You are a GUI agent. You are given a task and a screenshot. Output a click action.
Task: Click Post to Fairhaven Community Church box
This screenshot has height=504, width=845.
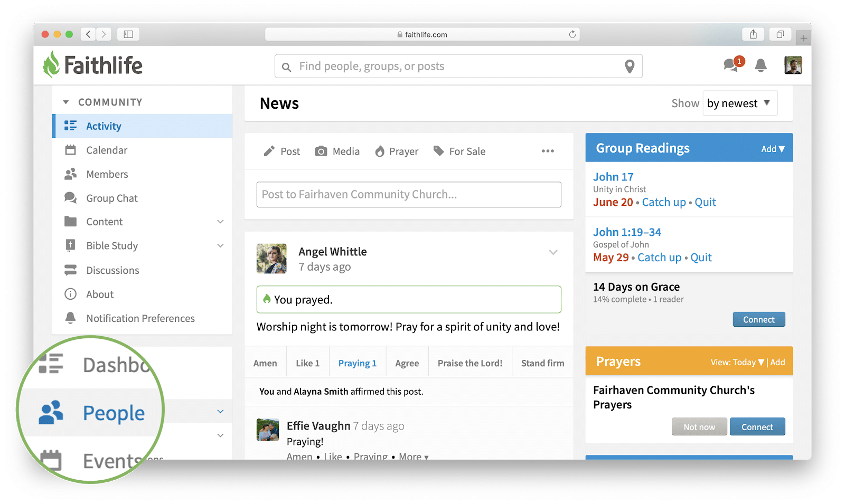tap(409, 195)
